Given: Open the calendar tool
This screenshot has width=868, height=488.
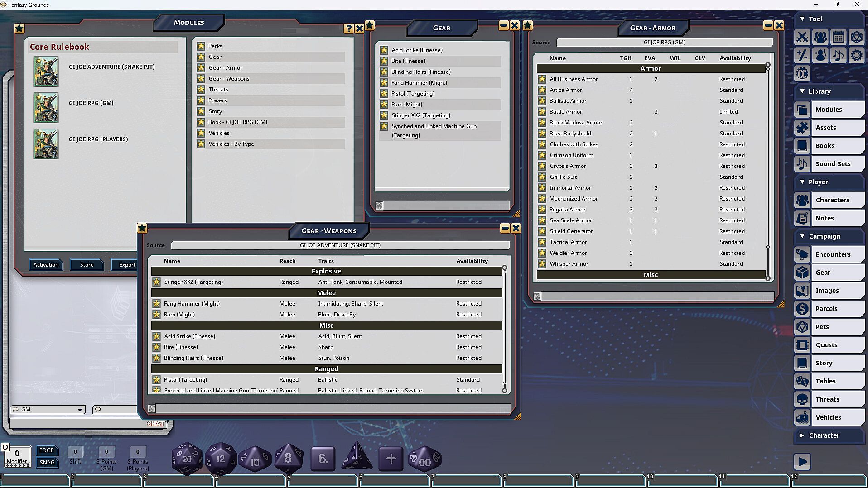Looking at the screenshot, I should pyautogui.click(x=838, y=37).
